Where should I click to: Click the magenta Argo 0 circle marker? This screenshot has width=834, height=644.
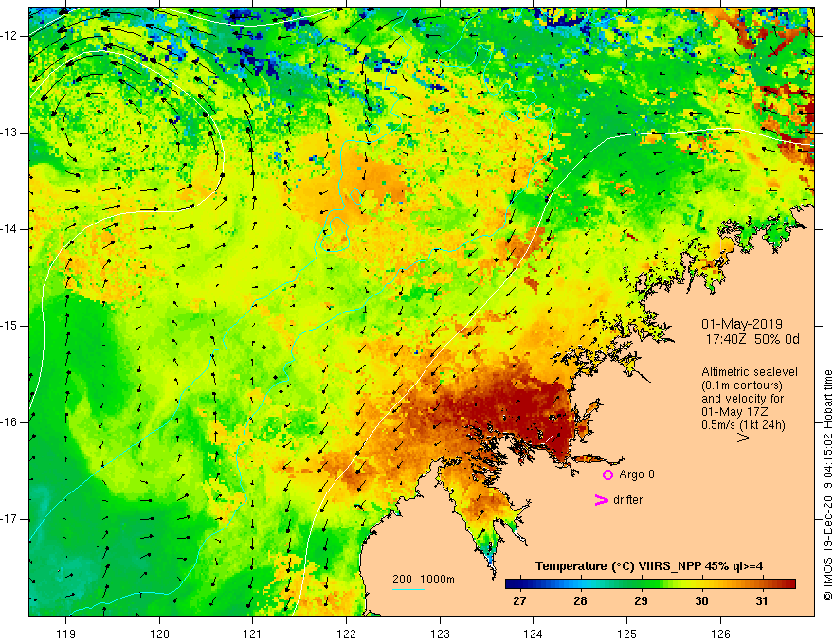(607, 474)
